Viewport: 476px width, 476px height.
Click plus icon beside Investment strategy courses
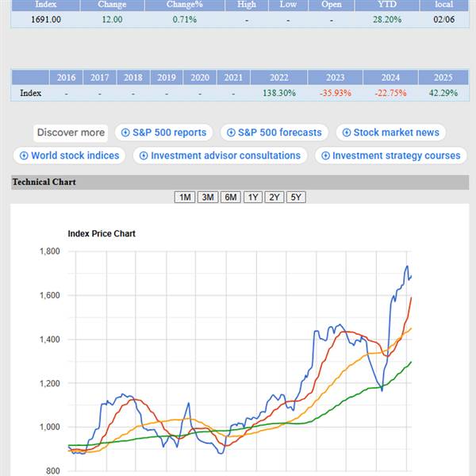(325, 155)
